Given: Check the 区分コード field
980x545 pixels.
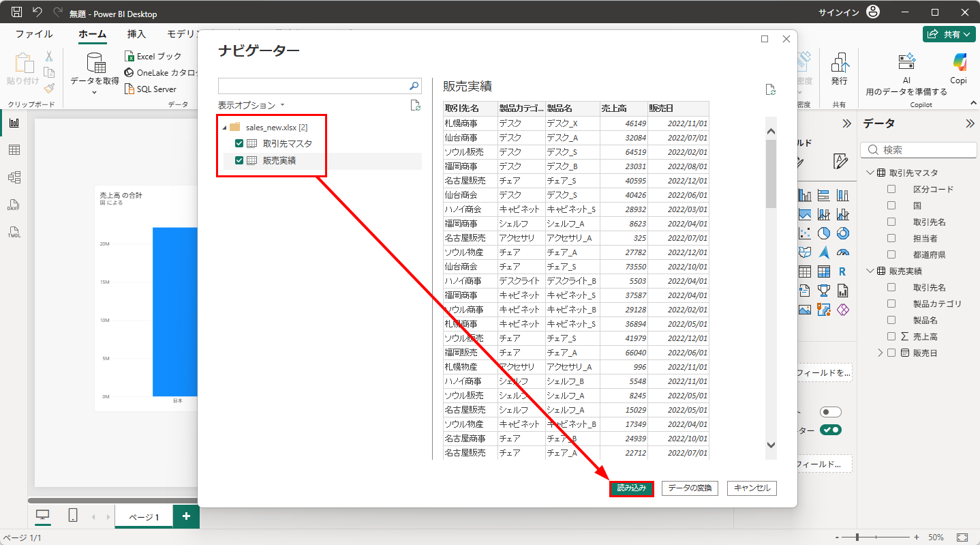Looking at the screenshot, I should 891,189.
